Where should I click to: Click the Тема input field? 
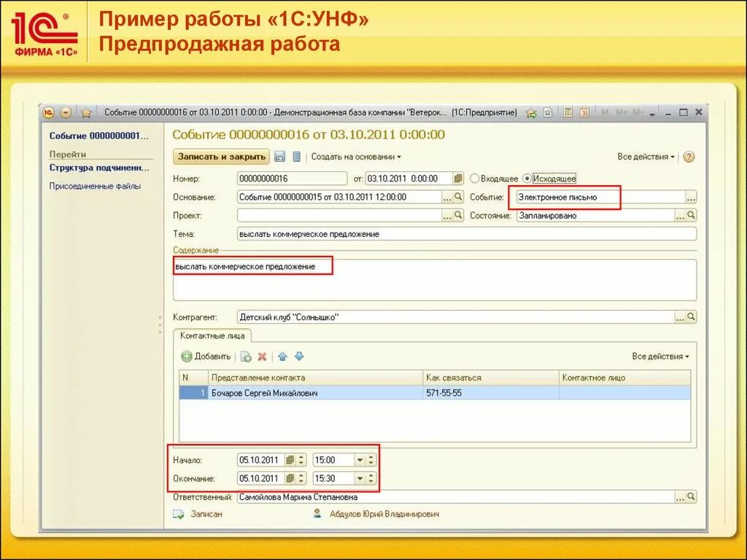tap(466, 234)
